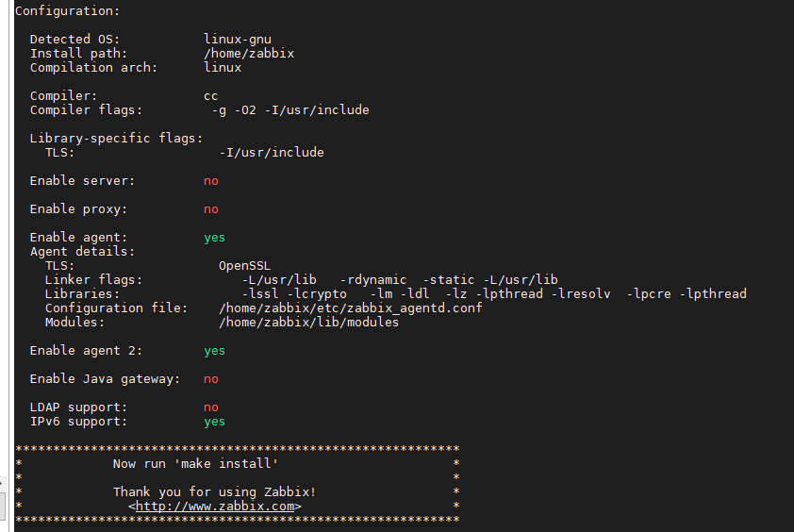
Task: Click the 'no' value for Enable Java gateway
Action: point(211,379)
